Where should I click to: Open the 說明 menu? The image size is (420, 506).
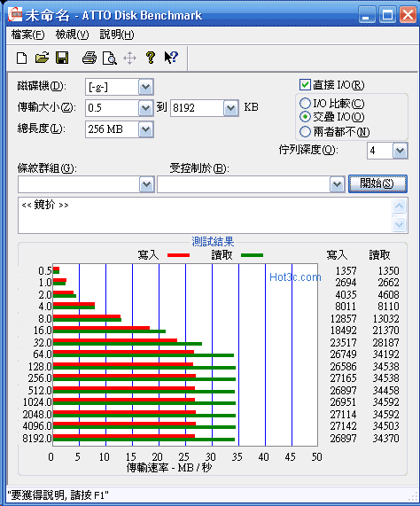(116, 35)
